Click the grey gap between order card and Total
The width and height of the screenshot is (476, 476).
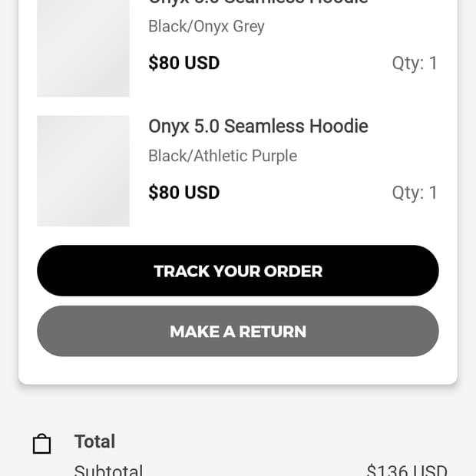click(238, 405)
